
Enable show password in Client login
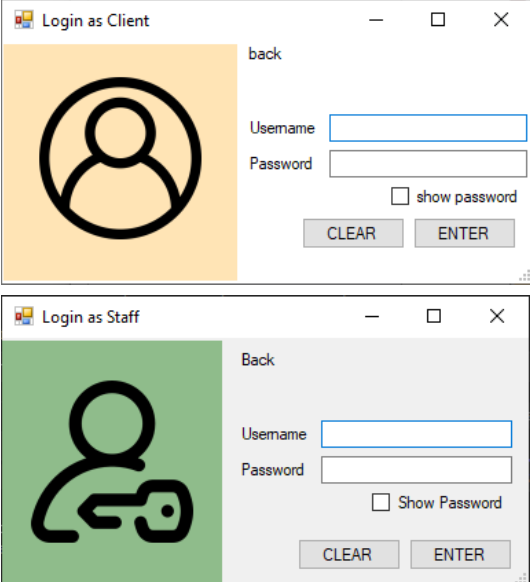coord(400,196)
